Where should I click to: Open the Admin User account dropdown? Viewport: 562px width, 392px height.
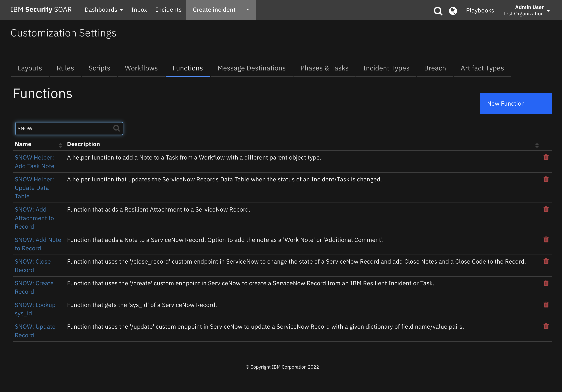[527, 10]
